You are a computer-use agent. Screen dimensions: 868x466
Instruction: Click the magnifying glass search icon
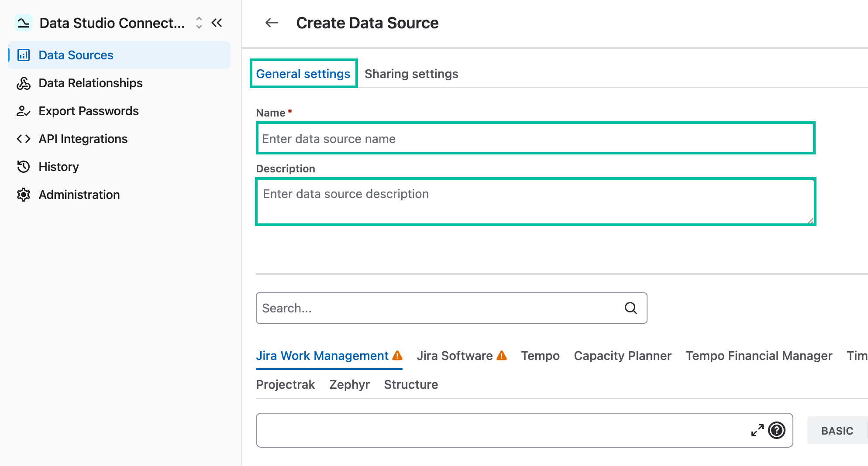[x=631, y=308]
